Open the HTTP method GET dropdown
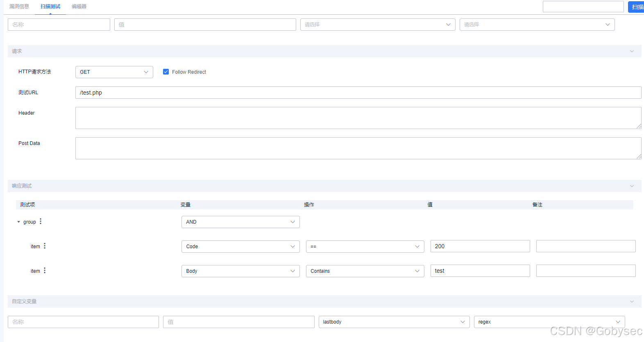 click(114, 72)
